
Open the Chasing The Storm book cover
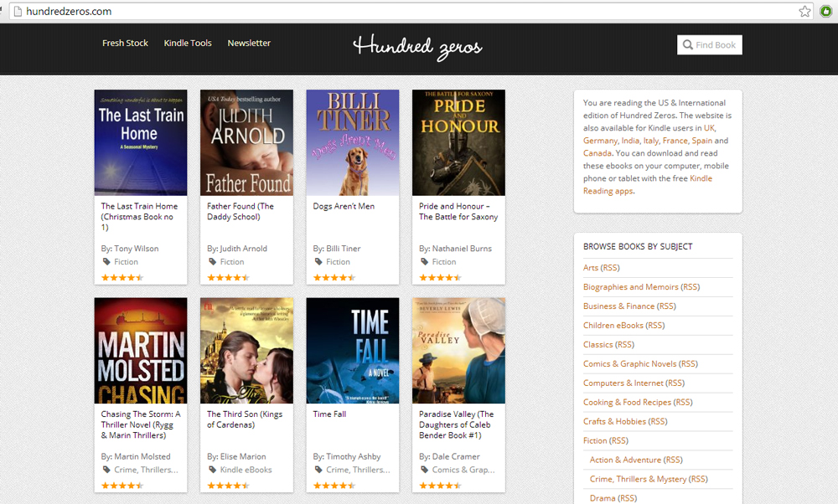pos(141,350)
